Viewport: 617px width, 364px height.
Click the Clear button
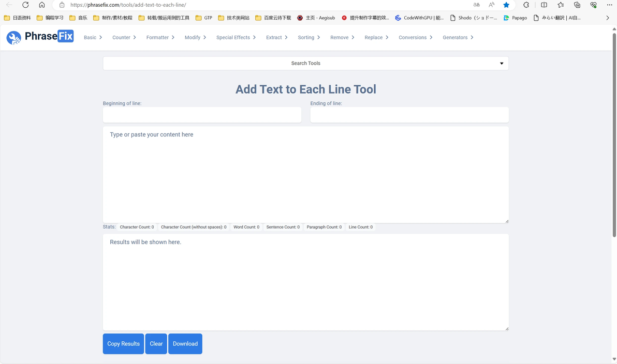156,343
